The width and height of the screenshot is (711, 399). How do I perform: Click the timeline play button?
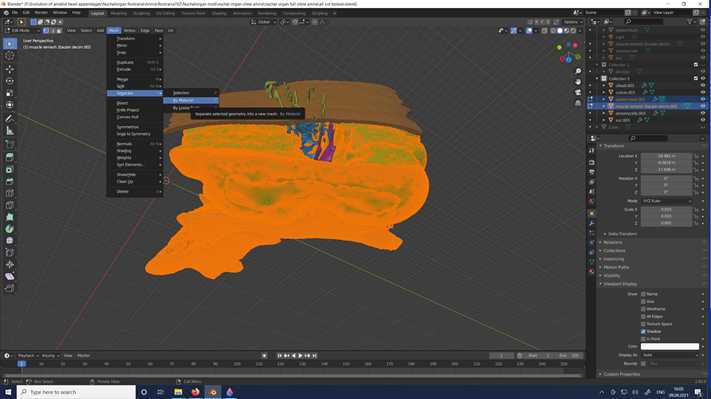coord(300,356)
